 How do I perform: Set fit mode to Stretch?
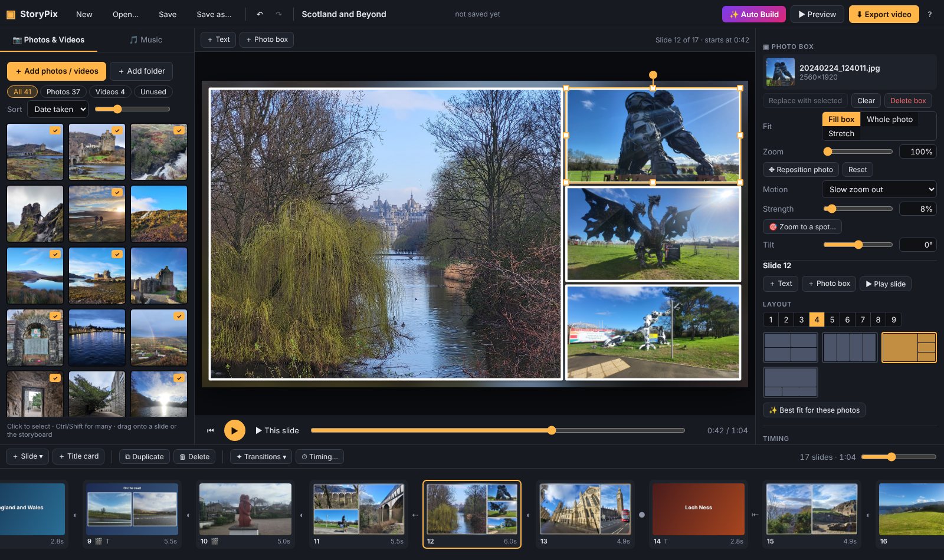coord(841,134)
